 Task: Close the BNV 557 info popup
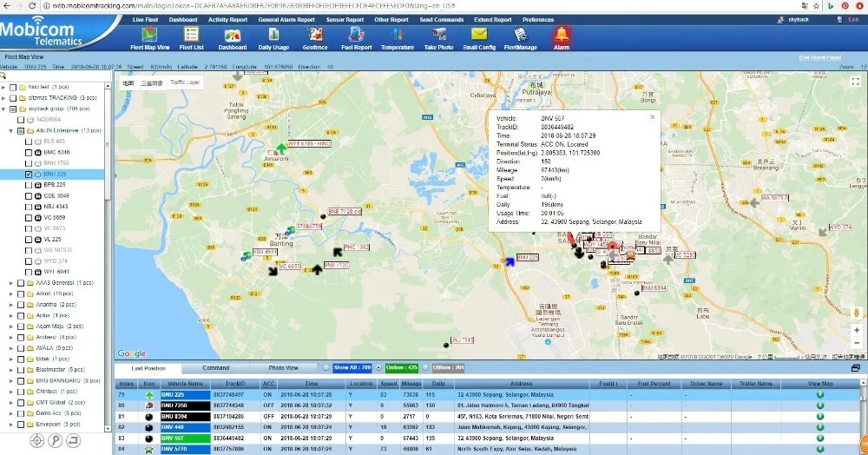pyautogui.click(x=653, y=115)
